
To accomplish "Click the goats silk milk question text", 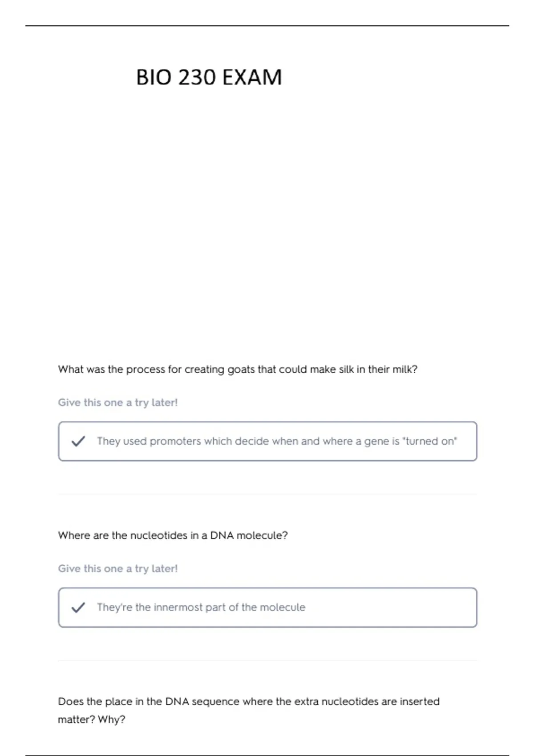I will pos(238,370).
